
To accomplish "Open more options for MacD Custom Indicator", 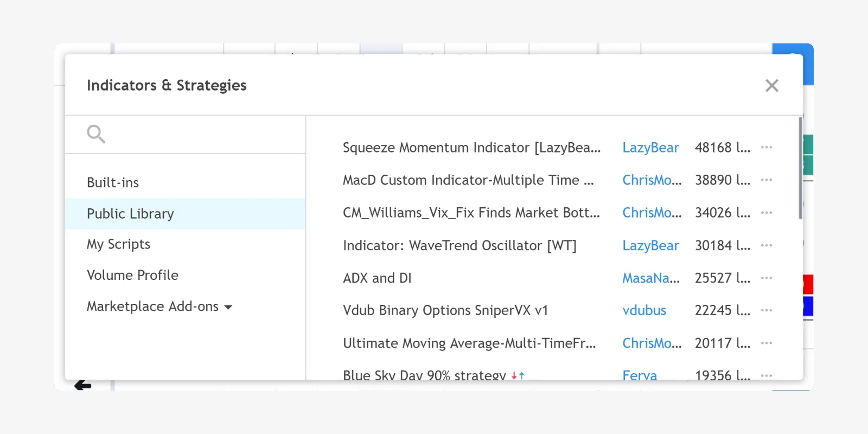I will pos(766,180).
